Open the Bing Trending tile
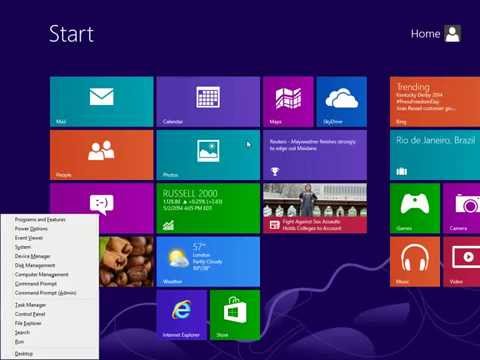 coord(435,102)
